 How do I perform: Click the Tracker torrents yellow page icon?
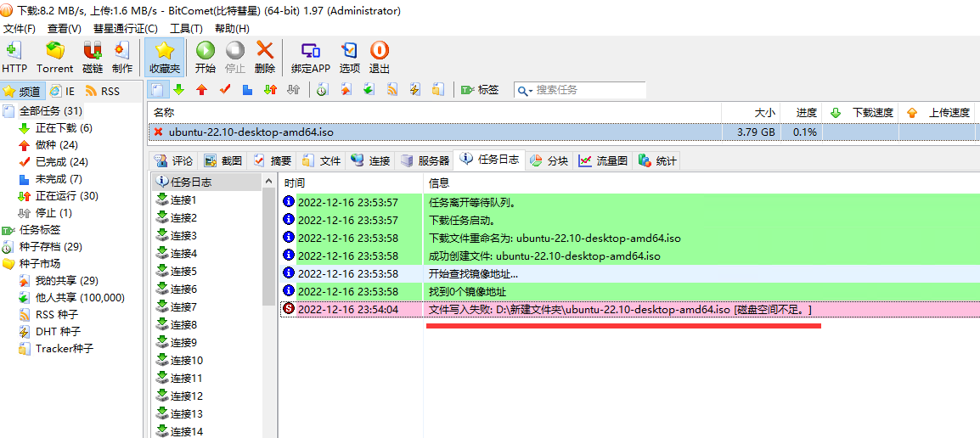[438, 90]
